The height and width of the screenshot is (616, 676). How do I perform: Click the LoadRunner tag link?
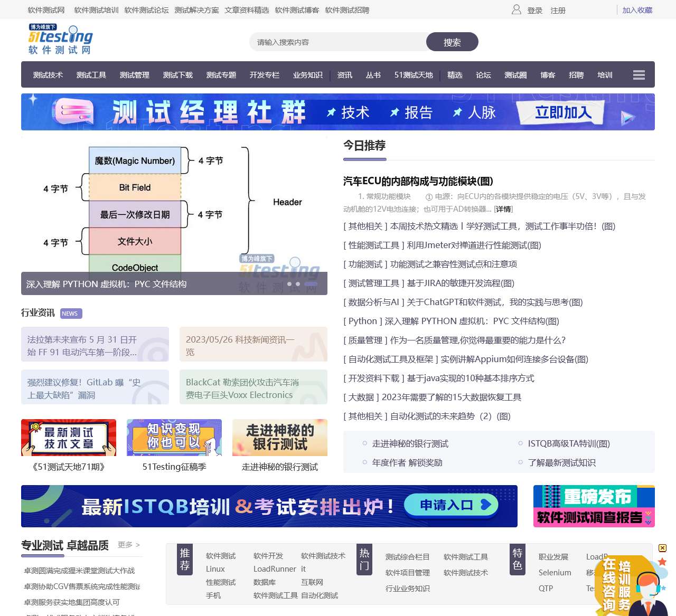(x=275, y=569)
